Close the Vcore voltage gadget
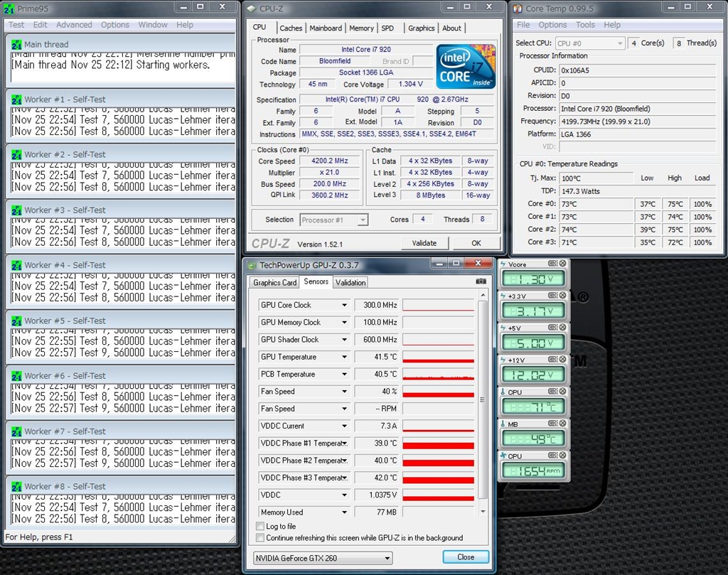The height and width of the screenshot is (575, 728). (562, 264)
